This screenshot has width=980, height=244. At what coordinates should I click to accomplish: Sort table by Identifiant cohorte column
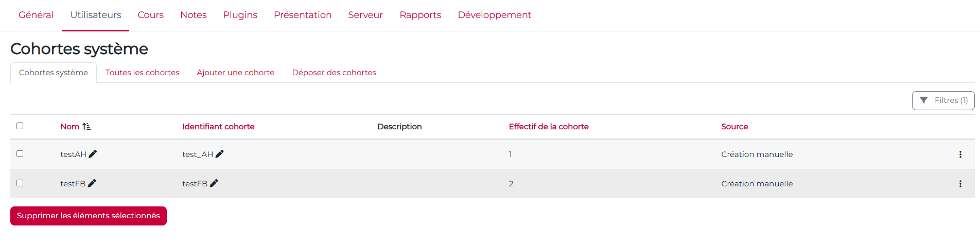[218, 127]
